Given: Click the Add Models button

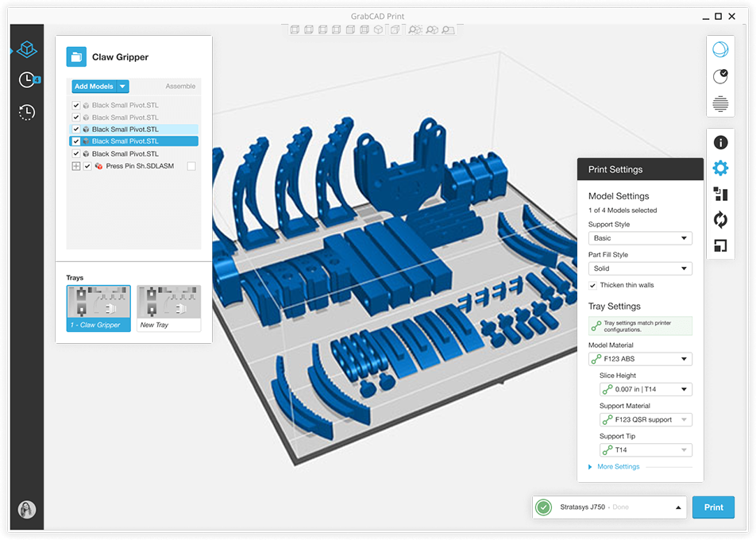Looking at the screenshot, I should (94, 87).
